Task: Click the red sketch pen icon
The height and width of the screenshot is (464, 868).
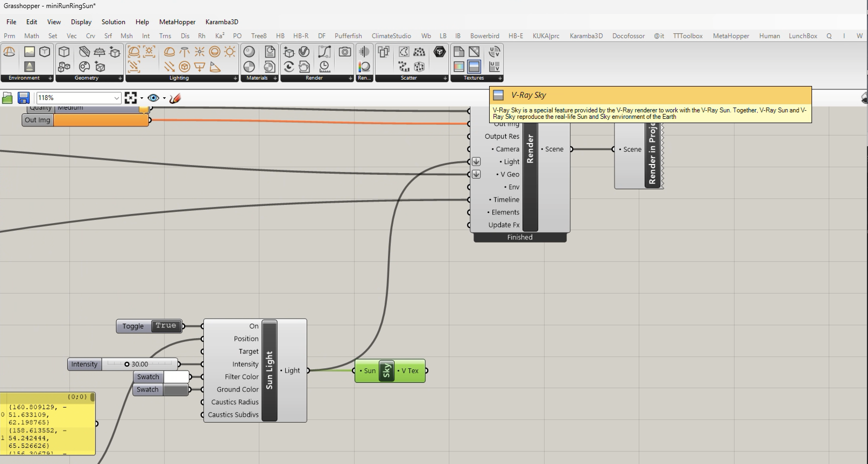Action: tap(175, 98)
